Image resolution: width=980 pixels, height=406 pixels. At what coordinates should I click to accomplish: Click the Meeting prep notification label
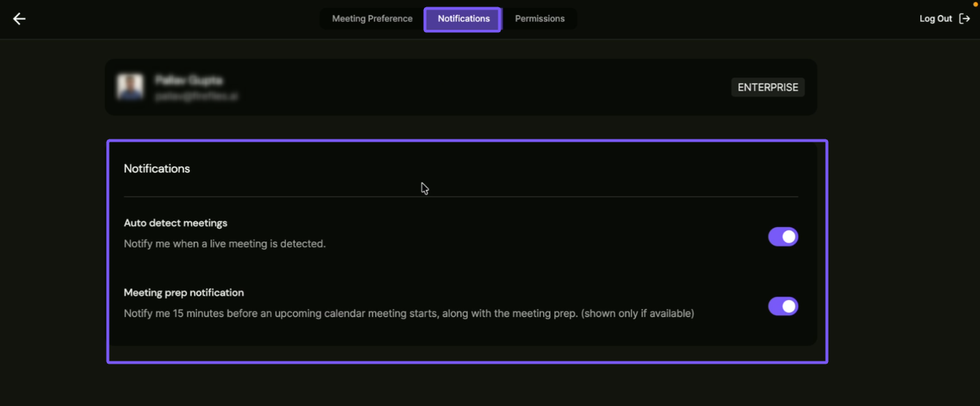point(183,293)
